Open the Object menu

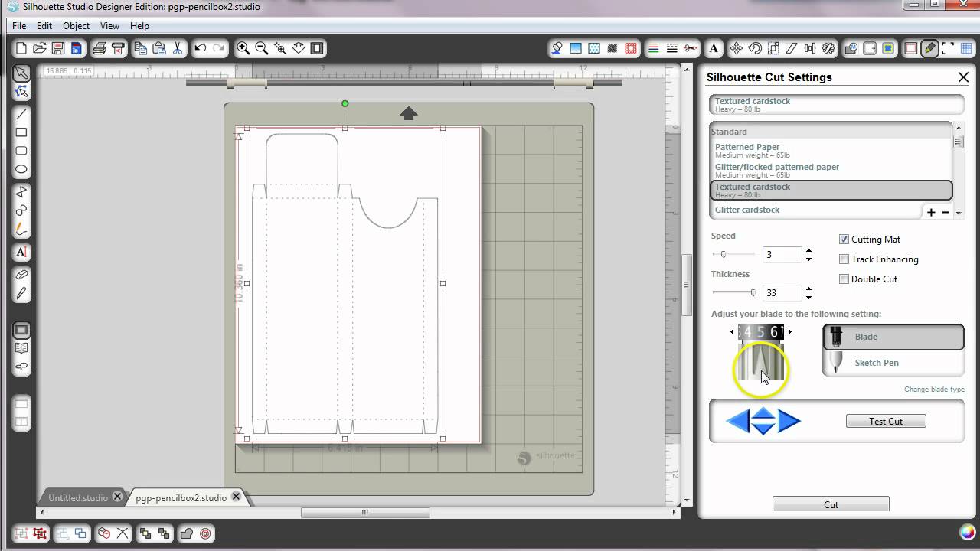(x=76, y=26)
